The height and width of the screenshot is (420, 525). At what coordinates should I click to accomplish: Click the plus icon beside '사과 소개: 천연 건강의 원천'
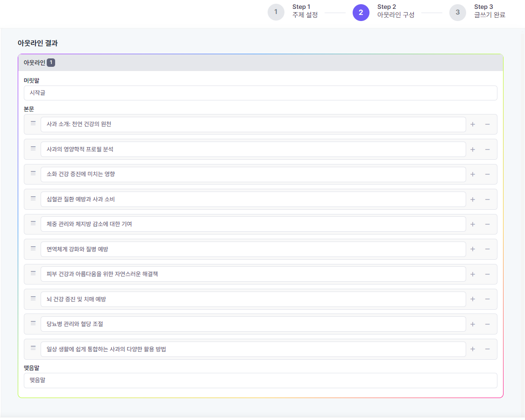tap(472, 124)
